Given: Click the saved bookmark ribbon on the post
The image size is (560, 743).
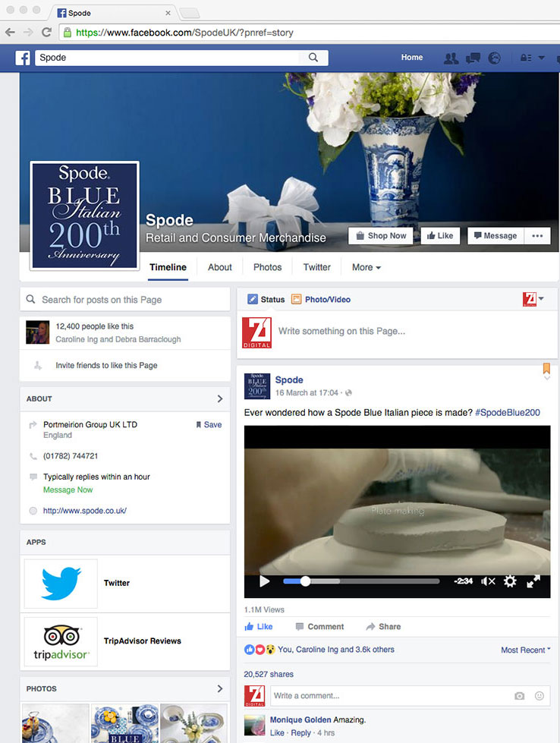Looking at the screenshot, I should 546,368.
